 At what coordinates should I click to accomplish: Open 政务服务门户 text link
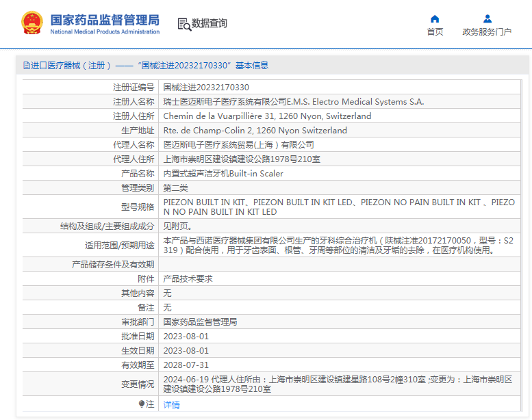[x=487, y=32]
